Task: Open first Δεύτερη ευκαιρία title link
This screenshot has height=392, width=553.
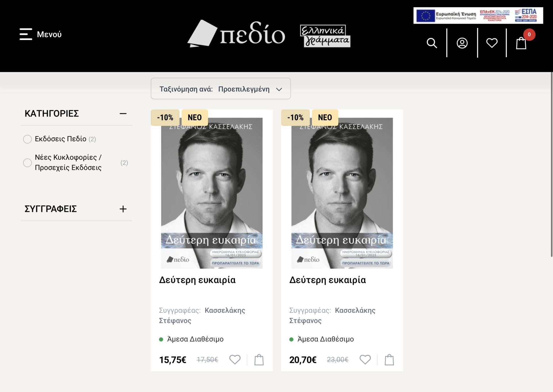Action: (197, 280)
